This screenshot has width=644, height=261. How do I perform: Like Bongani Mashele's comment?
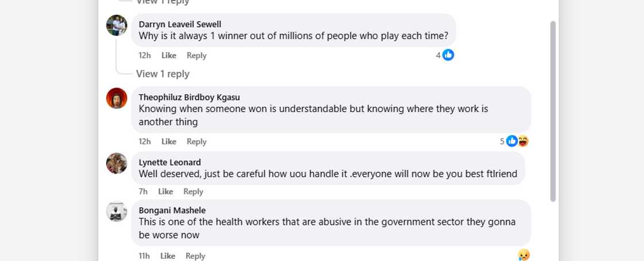pos(168,256)
